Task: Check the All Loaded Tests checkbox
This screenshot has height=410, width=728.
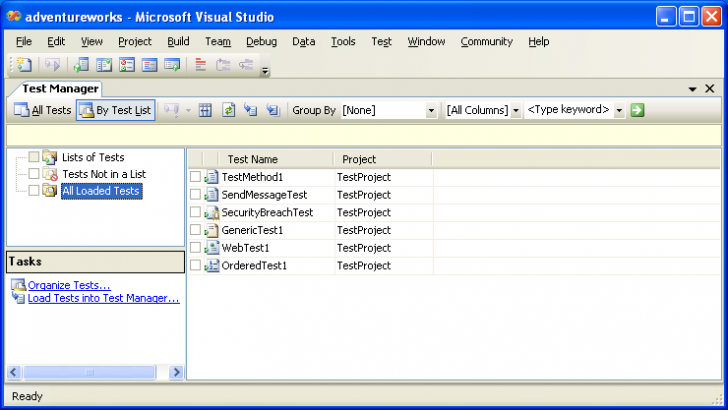Action: 34,190
